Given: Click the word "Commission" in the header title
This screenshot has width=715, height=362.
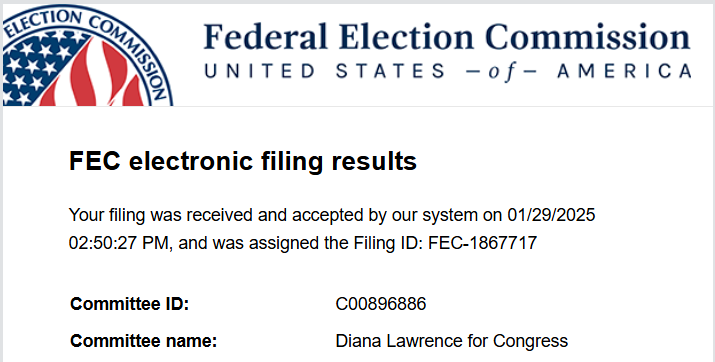Looking at the screenshot, I should click(587, 37).
